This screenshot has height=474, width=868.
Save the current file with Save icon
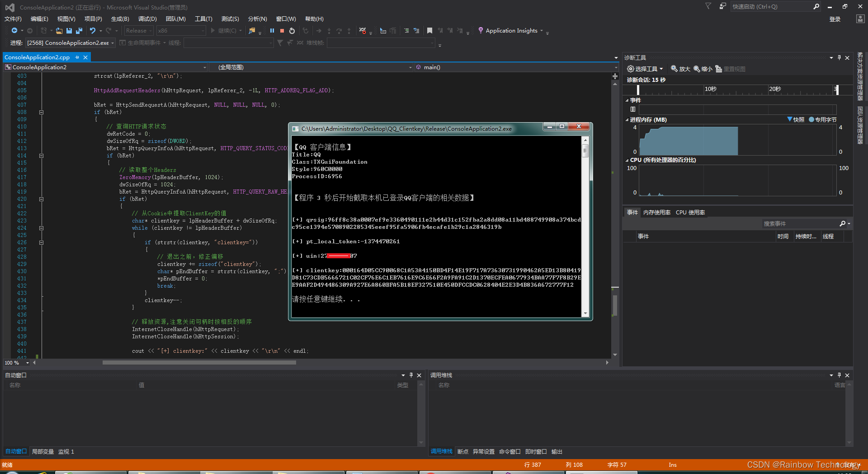coord(69,31)
